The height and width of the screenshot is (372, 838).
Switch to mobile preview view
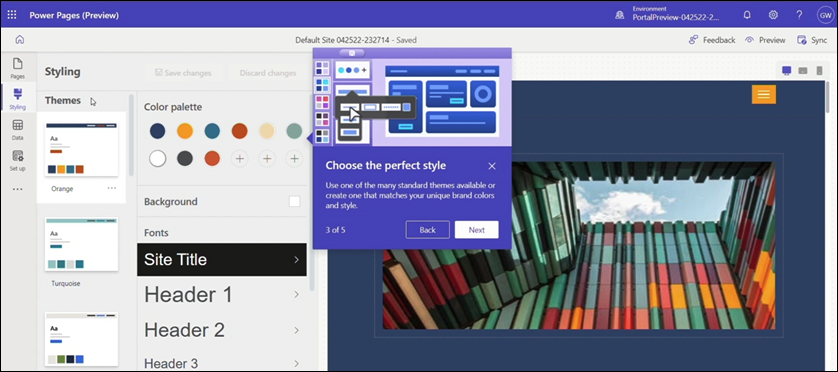point(819,71)
